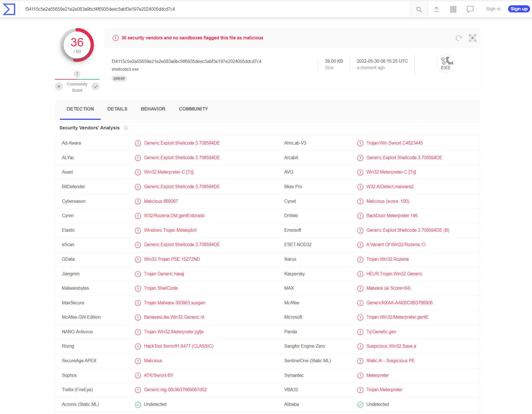Select the COMMUNITY tab
This screenshot has width=532, height=414.
coord(193,109)
